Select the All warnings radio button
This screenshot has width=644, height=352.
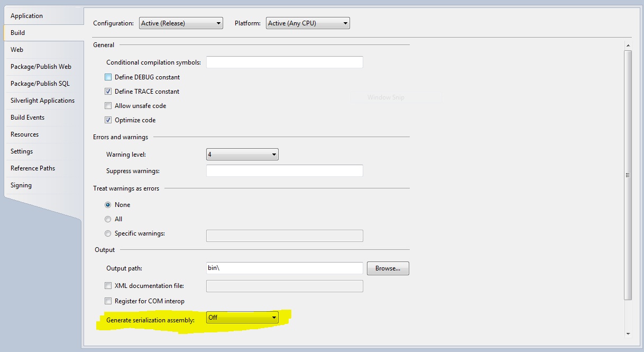pyautogui.click(x=108, y=219)
